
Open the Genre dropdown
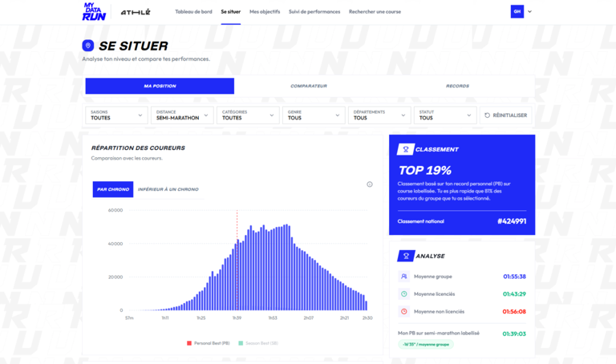pyautogui.click(x=314, y=115)
